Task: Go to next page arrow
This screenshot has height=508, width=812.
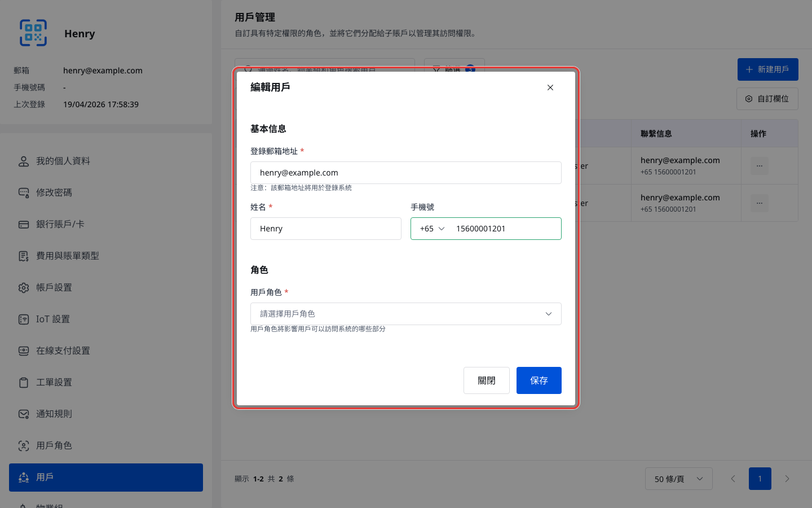Action: [787, 479]
